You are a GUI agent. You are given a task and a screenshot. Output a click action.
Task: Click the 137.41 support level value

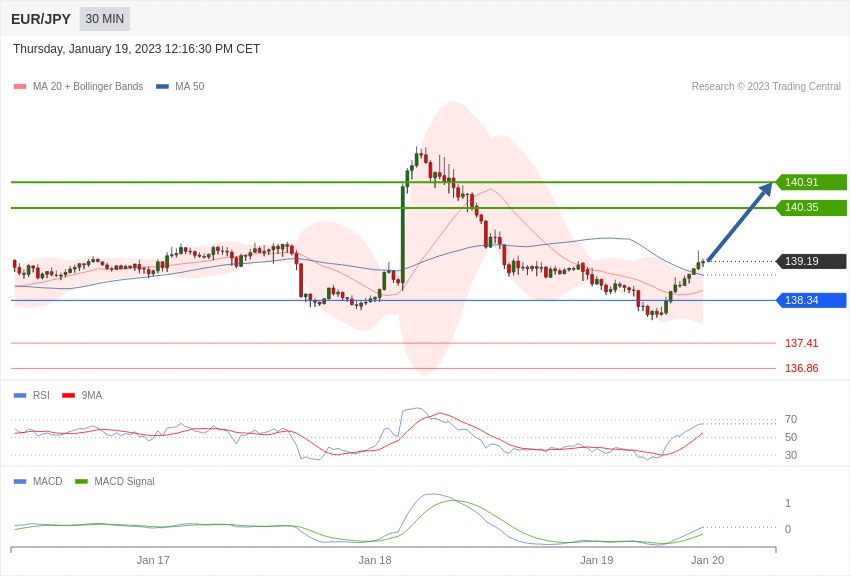click(x=801, y=343)
